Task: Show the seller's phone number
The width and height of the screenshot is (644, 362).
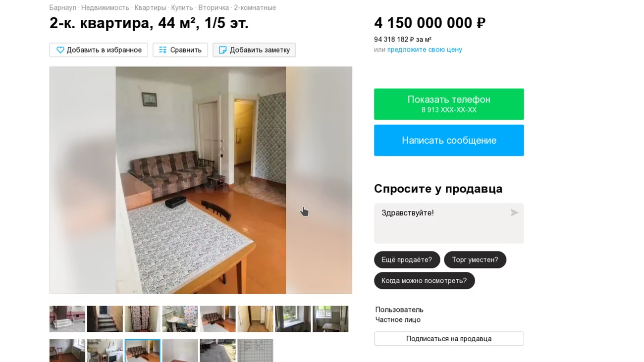Action: 449,104
